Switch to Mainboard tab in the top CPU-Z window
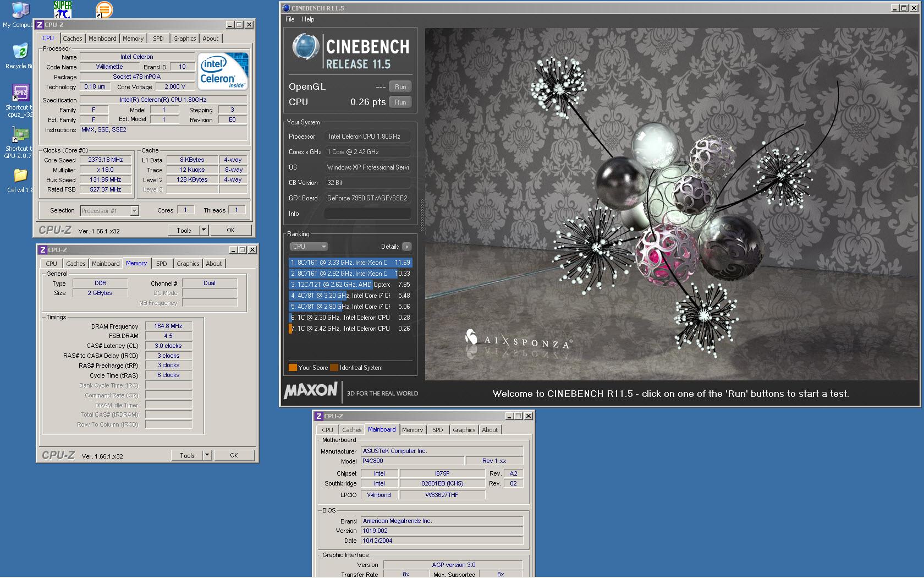Screen dimensions: 924x578 [102, 39]
